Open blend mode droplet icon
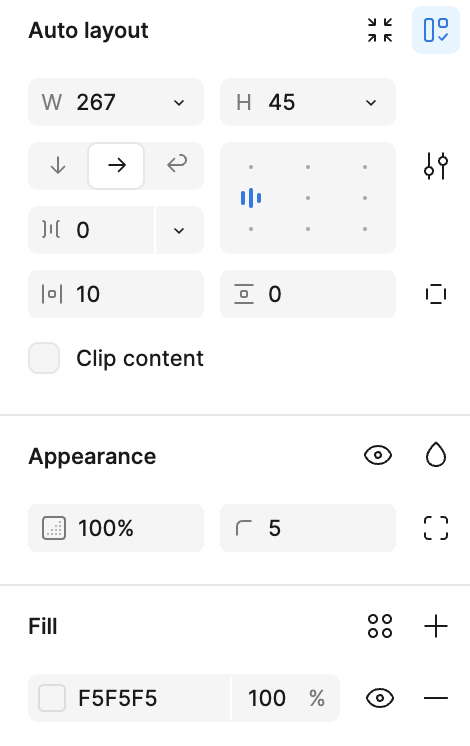This screenshot has height=746, width=470. point(436,455)
